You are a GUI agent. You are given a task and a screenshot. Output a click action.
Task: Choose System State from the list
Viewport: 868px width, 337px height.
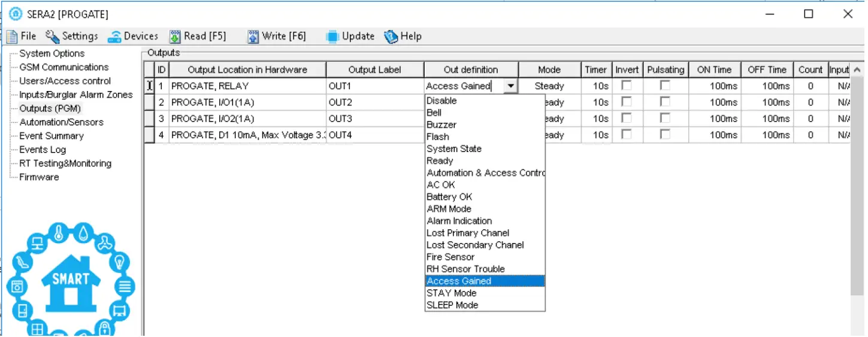(485, 148)
